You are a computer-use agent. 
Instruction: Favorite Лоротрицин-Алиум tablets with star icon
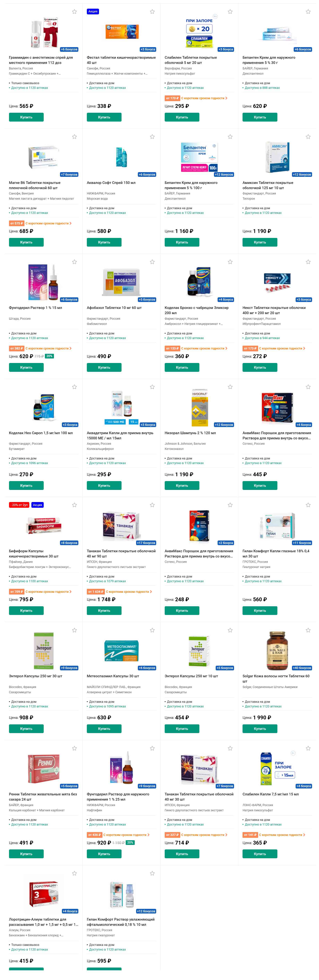click(x=74, y=873)
